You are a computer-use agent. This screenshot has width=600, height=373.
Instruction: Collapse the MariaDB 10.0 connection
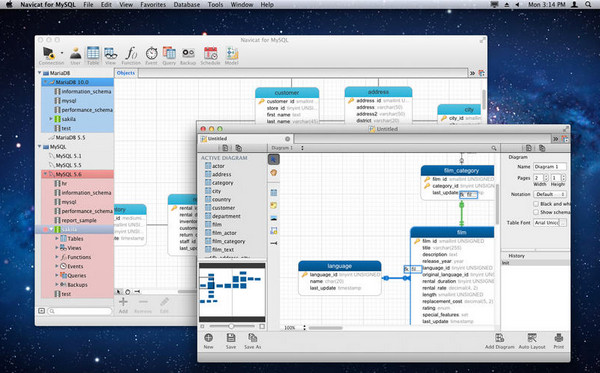pyautogui.click(x=46, y=82)
